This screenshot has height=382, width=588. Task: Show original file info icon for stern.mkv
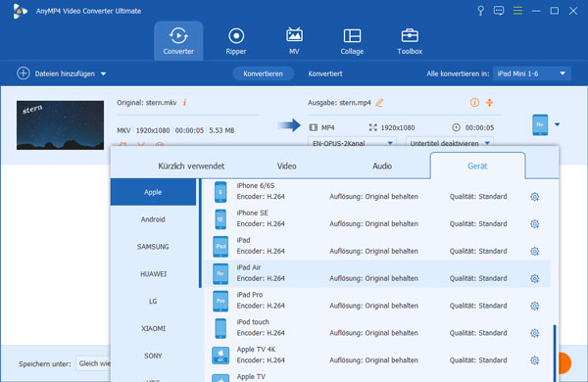point(185,102)
